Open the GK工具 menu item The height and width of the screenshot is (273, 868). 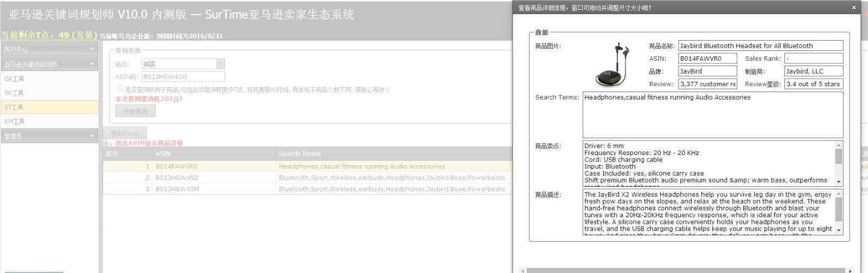pos(49,79)
